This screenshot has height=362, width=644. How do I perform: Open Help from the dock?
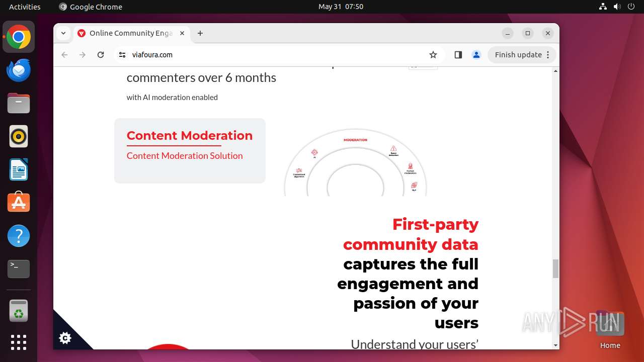pos(19,236)
